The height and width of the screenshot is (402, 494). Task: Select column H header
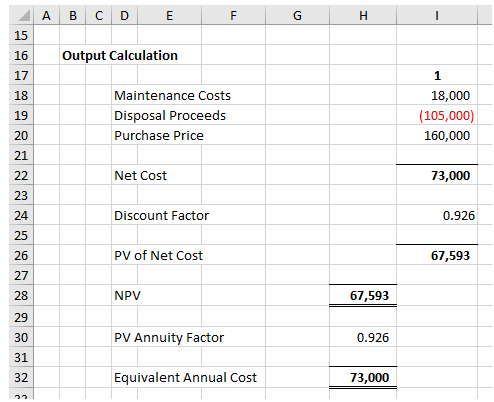363,15
